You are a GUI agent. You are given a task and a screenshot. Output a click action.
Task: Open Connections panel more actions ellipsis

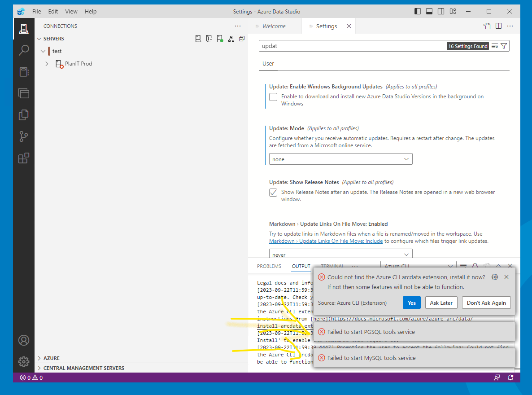[x=237, y=26]
